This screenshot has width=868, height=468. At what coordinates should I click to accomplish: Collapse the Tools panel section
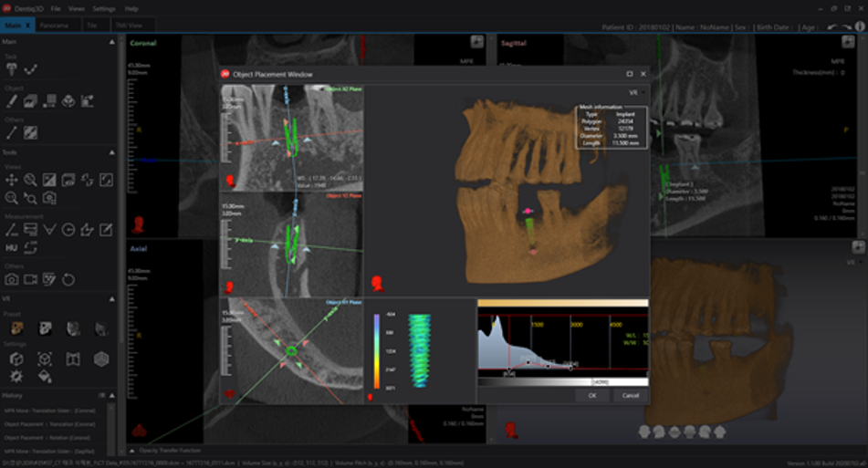pyautogui.click(x=111, y=152)
